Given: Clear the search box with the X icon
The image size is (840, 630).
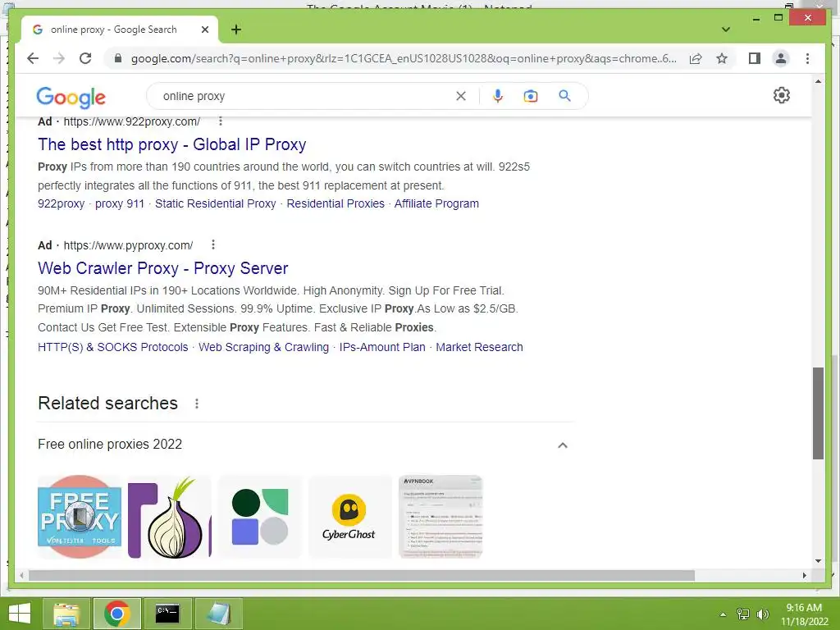Looking at the screenshot, I should point(461,96).
